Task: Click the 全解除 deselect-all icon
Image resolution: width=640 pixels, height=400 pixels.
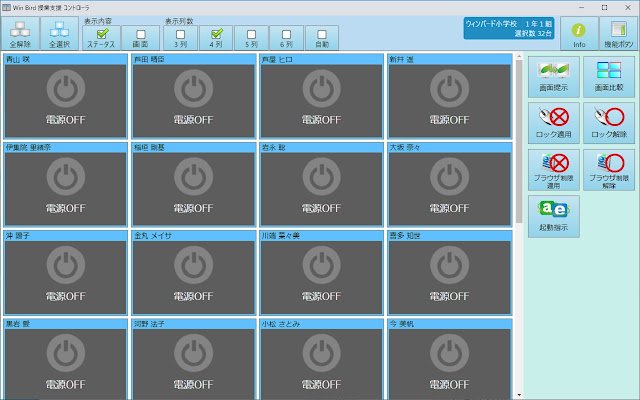Action: click(x=20, y=33)
